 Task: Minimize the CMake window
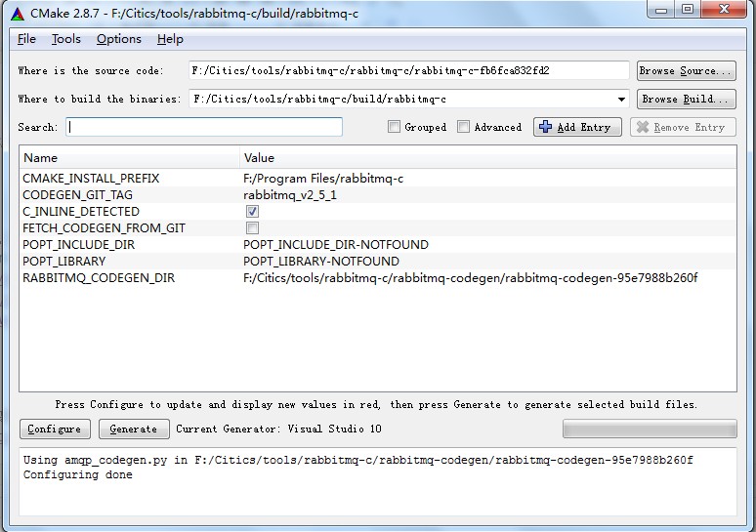pos(661,10)
